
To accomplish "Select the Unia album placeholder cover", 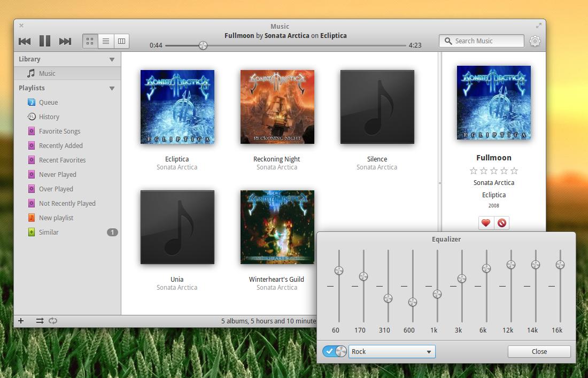I will [177, 227].
